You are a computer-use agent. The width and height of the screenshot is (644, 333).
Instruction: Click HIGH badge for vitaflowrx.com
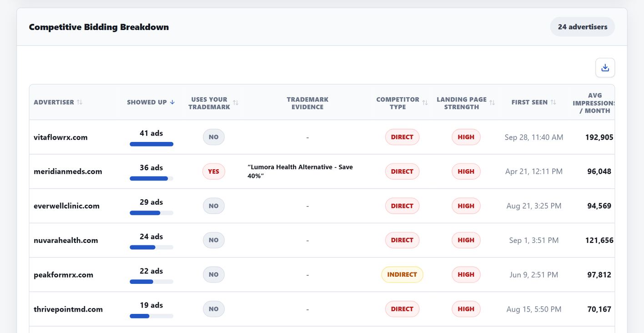[466, 137]
